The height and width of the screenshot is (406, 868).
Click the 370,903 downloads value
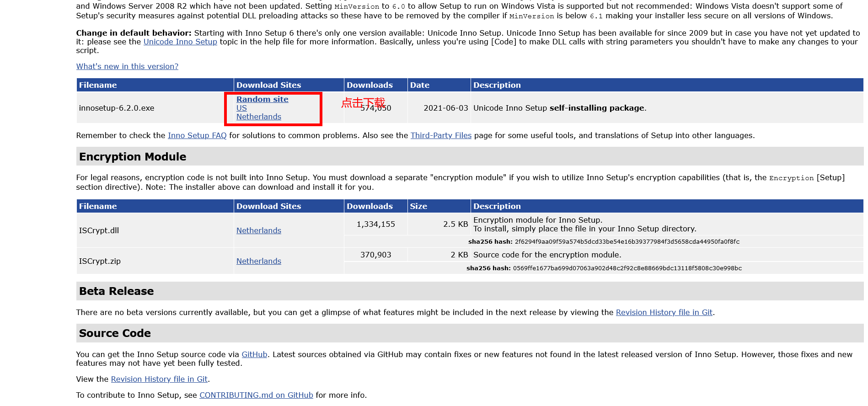pos(376,255)
